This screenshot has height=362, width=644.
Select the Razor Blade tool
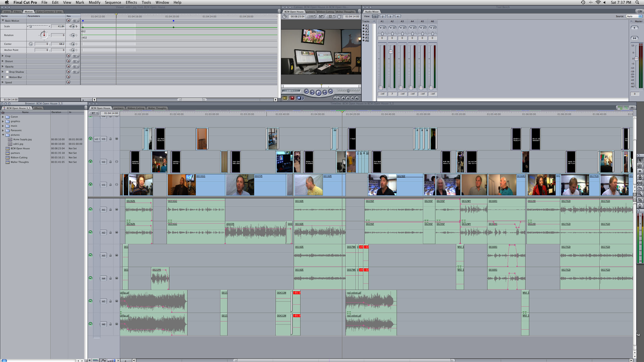coord(640,188)
